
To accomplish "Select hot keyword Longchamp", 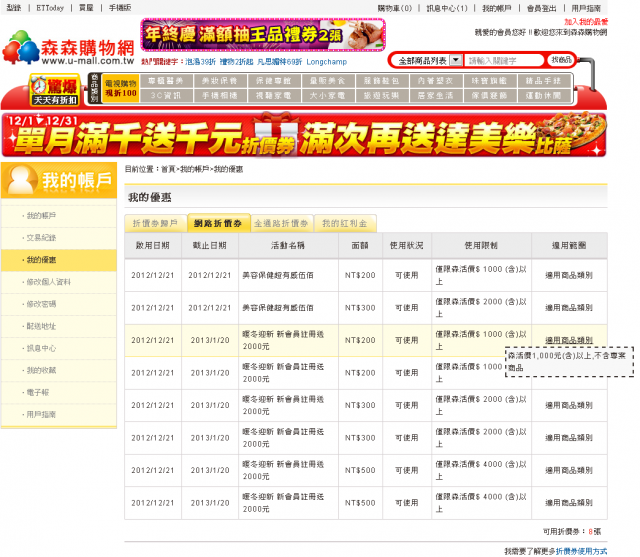I will [x=327, y=62].
